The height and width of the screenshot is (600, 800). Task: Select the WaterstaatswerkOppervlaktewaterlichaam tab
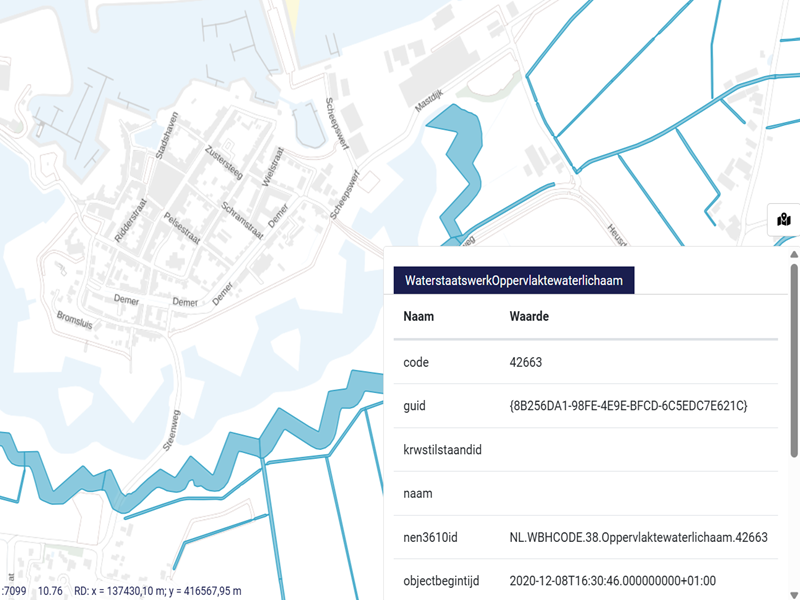[x=513, y=281]
